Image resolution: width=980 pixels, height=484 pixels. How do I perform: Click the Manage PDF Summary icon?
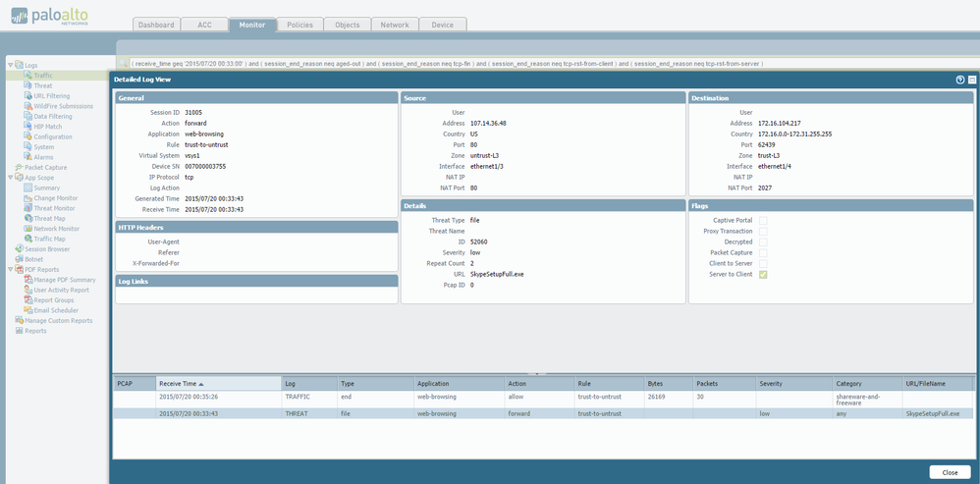(28, 280)
